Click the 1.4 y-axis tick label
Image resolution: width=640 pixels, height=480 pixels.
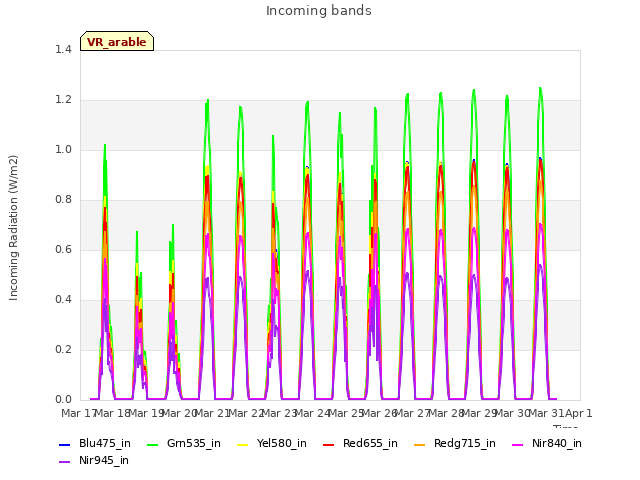(x=63, y=49)
